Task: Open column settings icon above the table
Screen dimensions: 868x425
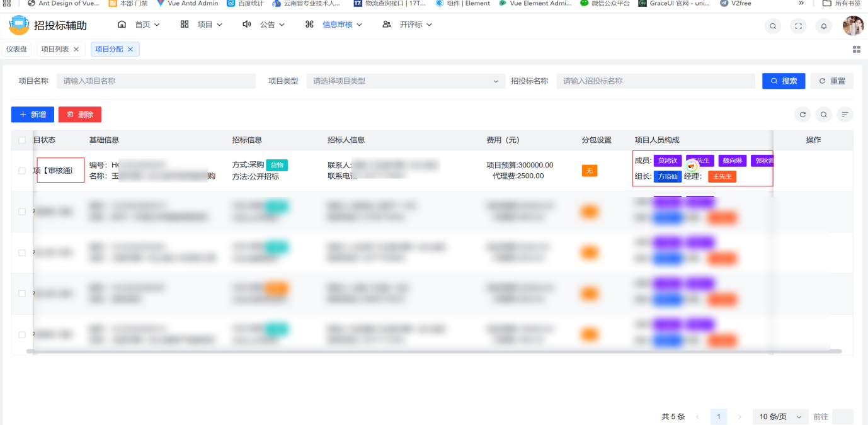Action: (845, 114)
